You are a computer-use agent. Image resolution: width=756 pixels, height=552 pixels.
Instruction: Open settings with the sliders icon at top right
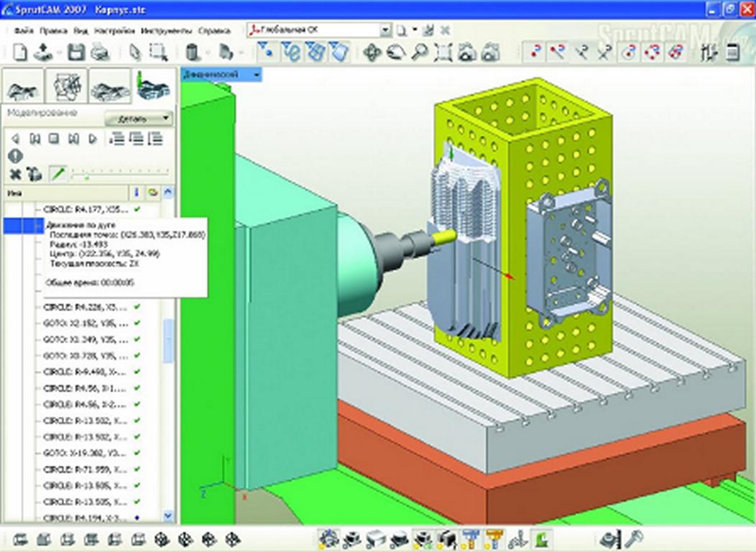coord(709,52)
